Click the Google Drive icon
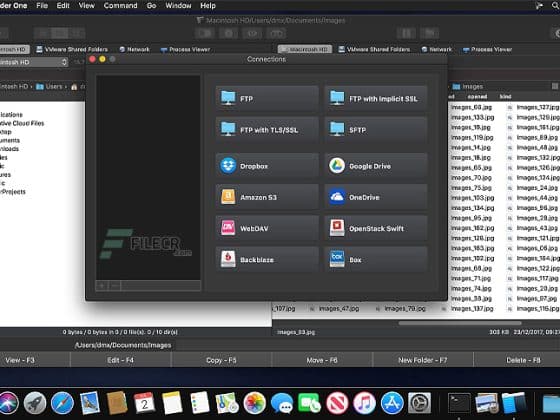The height and width of the screenshot is (420, 560). [x=337, y=166]
